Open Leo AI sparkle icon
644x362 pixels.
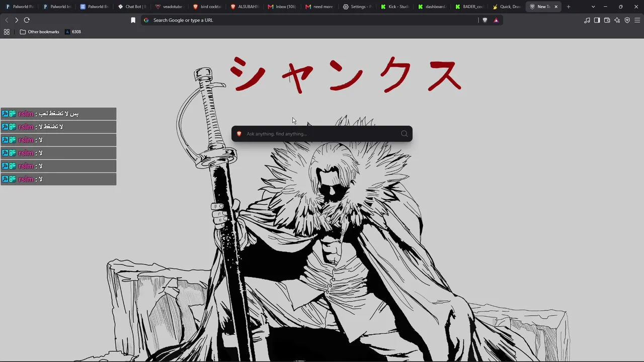click(x=617, y=20)
